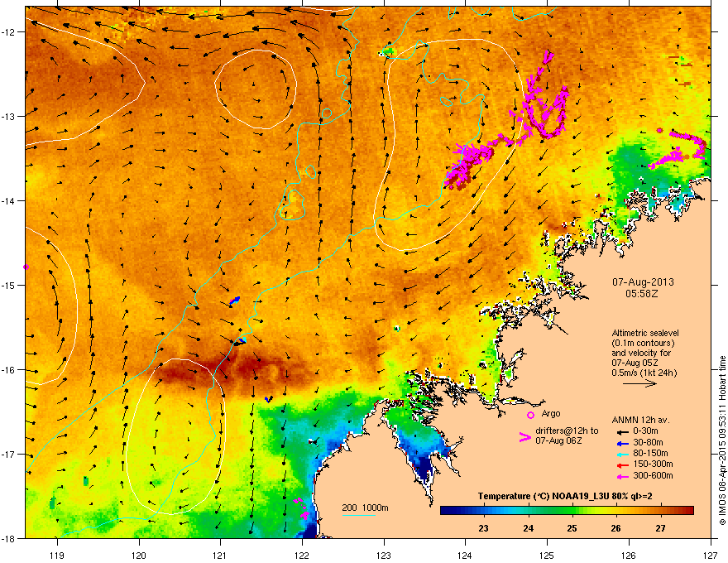The height and width of the screenshot is (563, 728).
Task: Click the magenta drifters arrow legend symbol
Action: click(524, 437)
